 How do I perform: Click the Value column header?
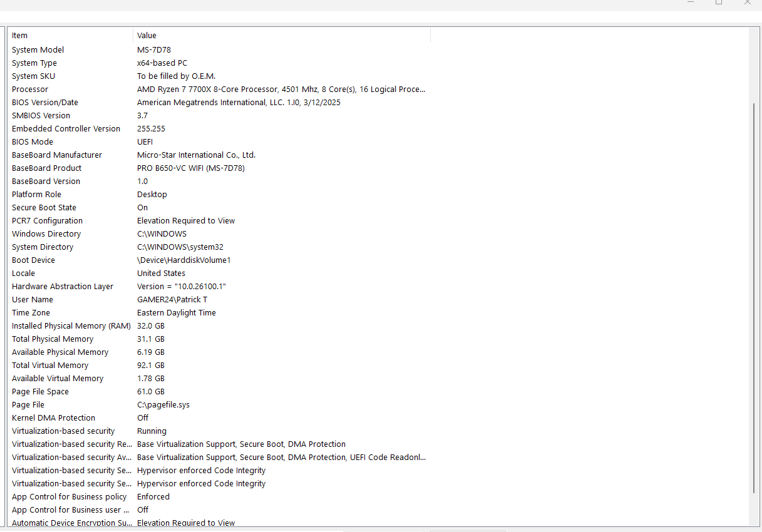(x=282, y=36)
